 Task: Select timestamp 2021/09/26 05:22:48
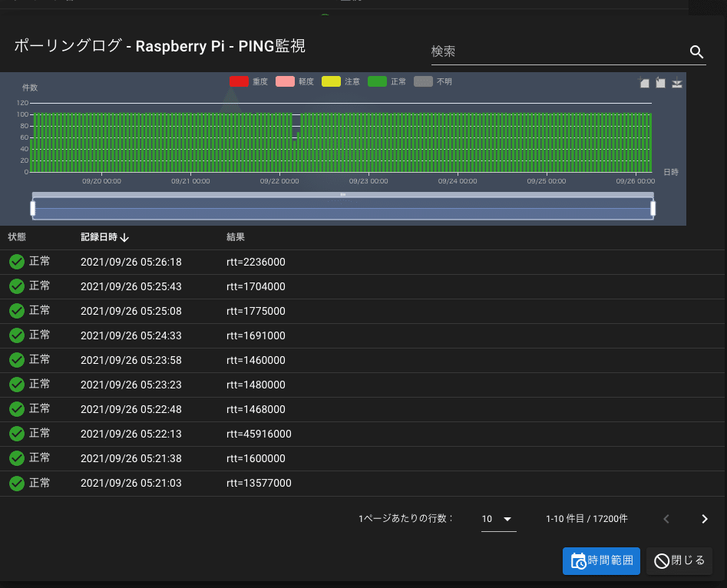click(131, 409)
